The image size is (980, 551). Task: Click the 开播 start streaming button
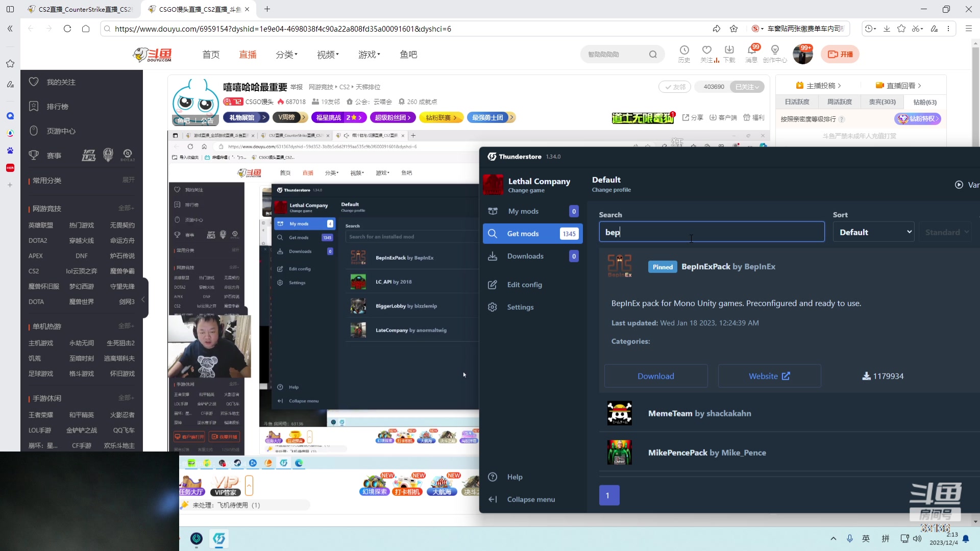pos(840,54)
